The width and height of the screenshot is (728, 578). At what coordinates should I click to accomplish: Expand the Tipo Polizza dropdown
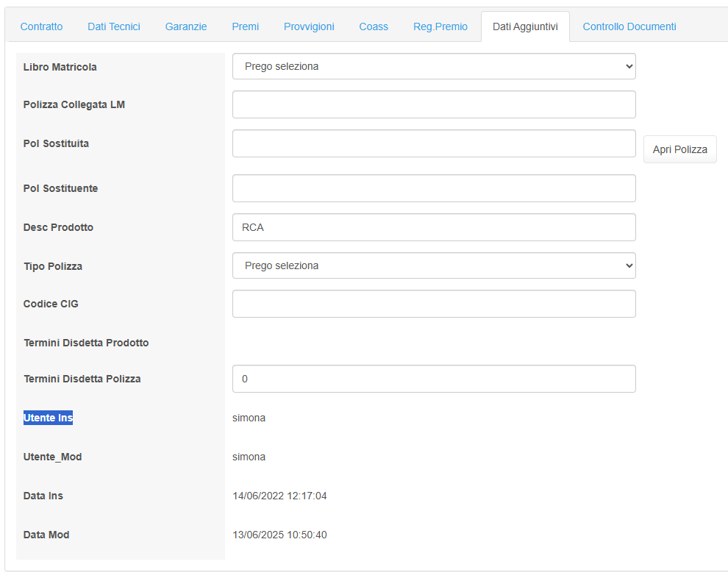point(434,265)
